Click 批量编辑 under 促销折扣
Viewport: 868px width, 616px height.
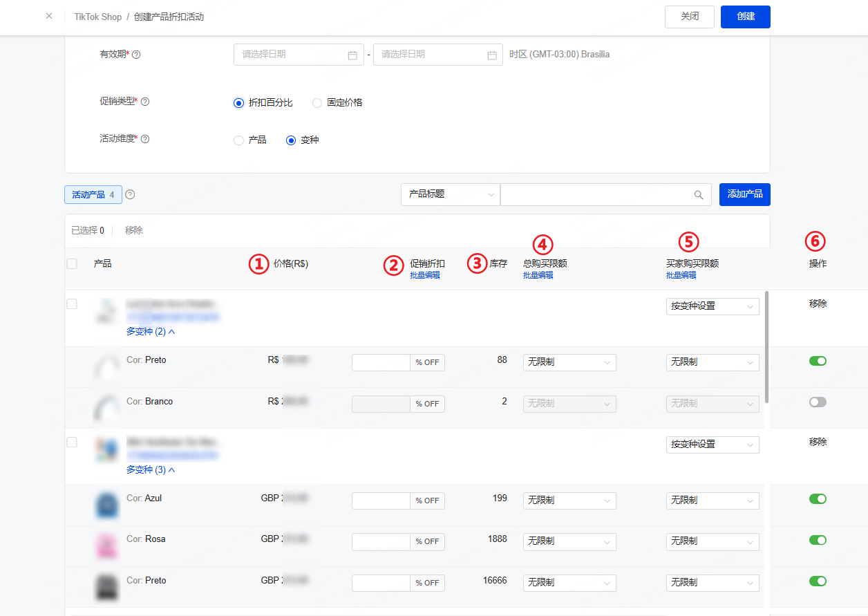coord(425,275)
